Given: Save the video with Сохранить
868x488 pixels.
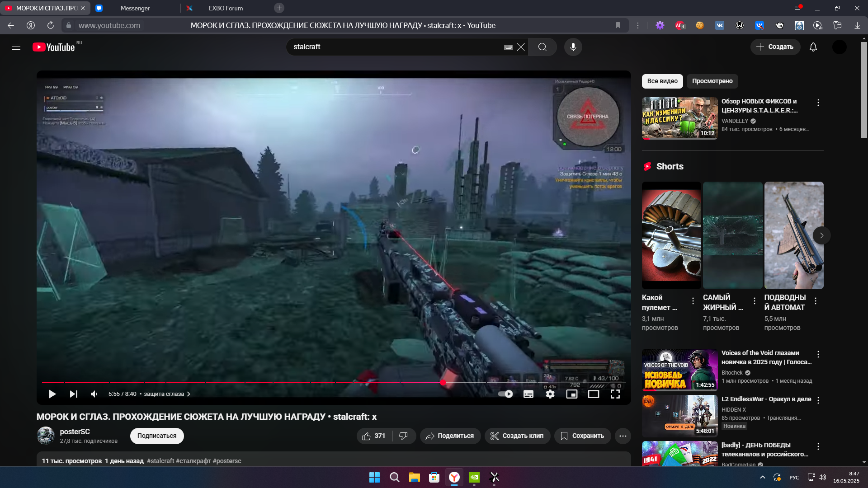Looking at the screenshot, I should [x=582, y=436].
